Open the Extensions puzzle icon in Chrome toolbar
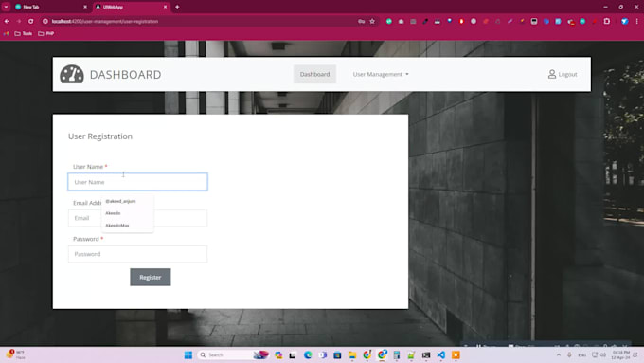 tap(607, 22)
